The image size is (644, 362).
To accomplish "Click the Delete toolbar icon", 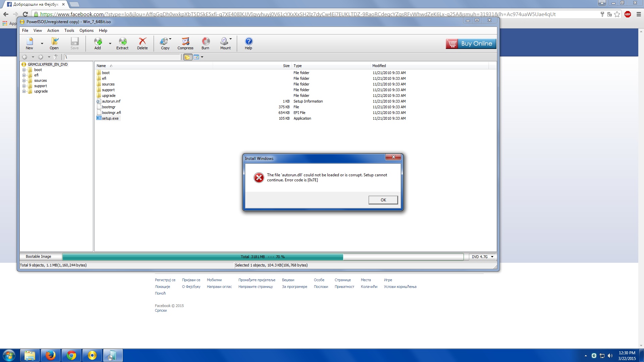I will point(142,43).
